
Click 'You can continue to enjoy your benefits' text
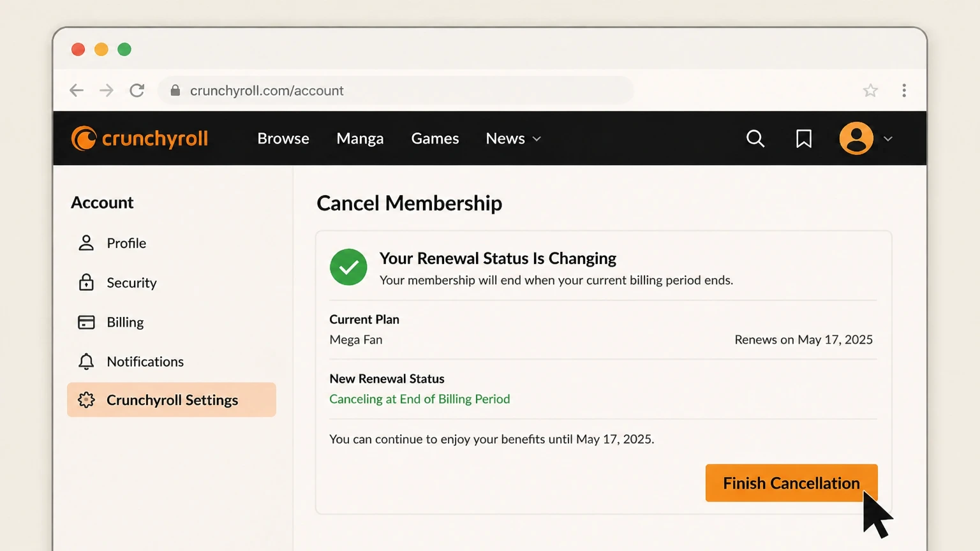pos(491,439)
